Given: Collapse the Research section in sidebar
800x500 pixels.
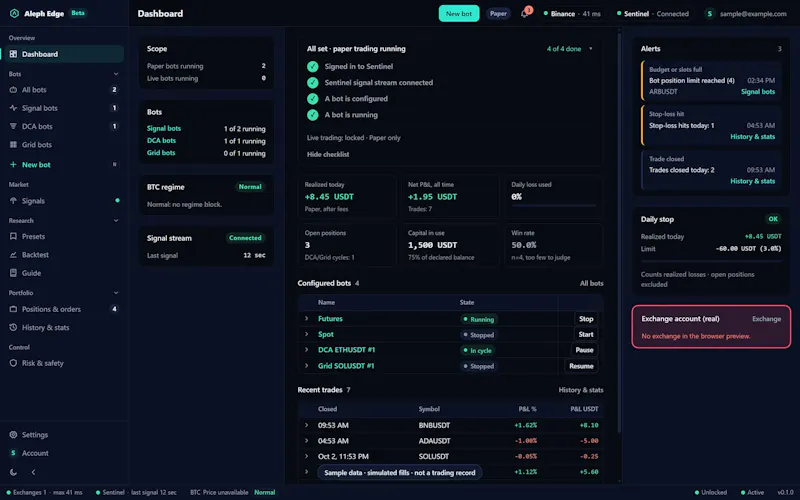Looking at the screenshot, I should (x=116, y=221).
